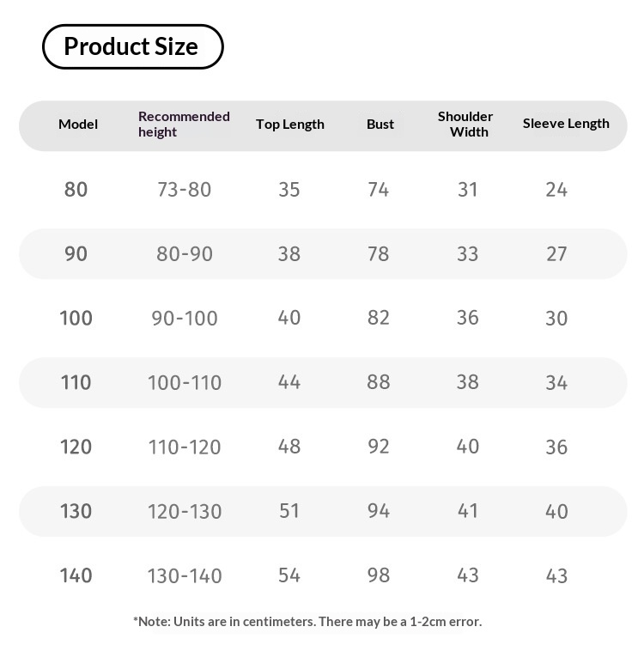Viewport: 644px width, 645px height.
Task: Click the centimeter units note text
Action: point(307,621)
